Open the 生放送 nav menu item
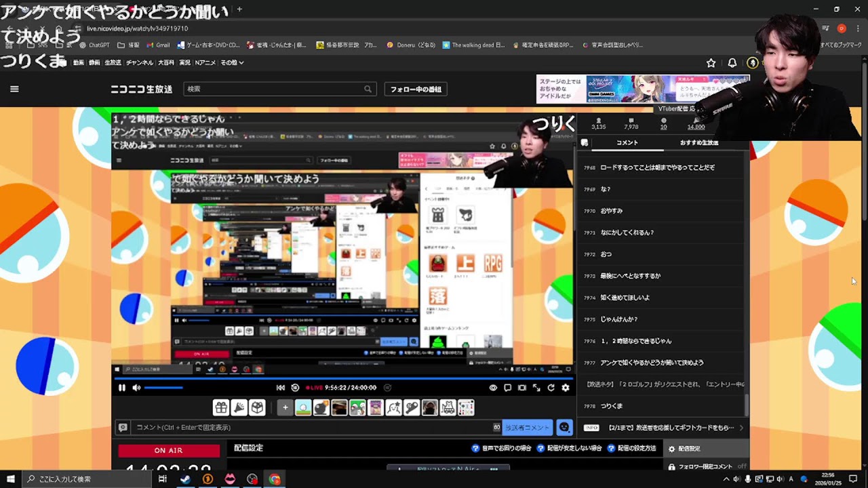The image size is (868, 488). pyautogui.click(x=113, y=62)
